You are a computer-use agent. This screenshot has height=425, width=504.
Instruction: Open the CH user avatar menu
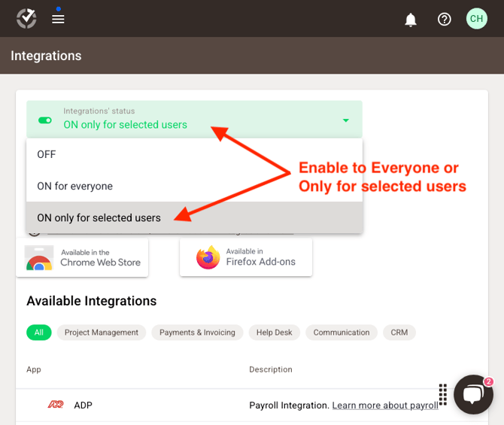coord(477,19)
